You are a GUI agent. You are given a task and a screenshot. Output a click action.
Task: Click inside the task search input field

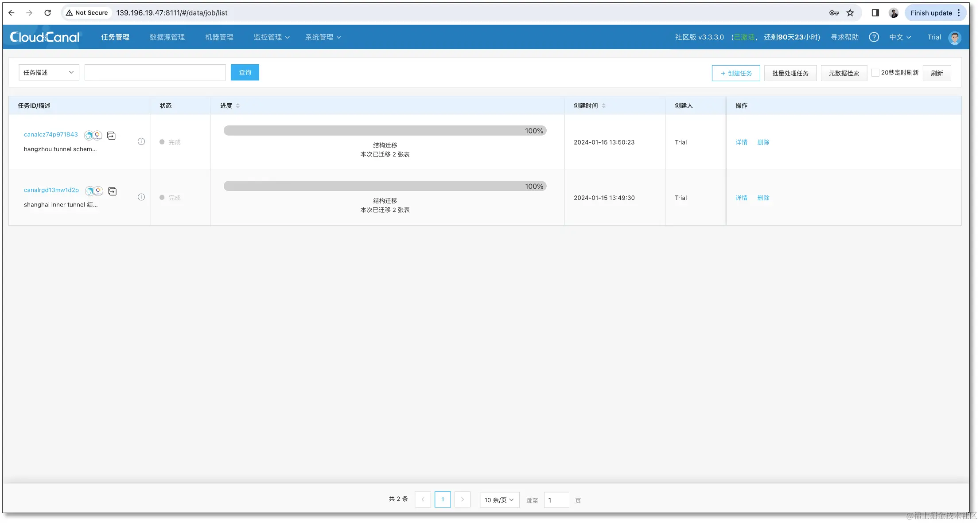pos(155,72)
